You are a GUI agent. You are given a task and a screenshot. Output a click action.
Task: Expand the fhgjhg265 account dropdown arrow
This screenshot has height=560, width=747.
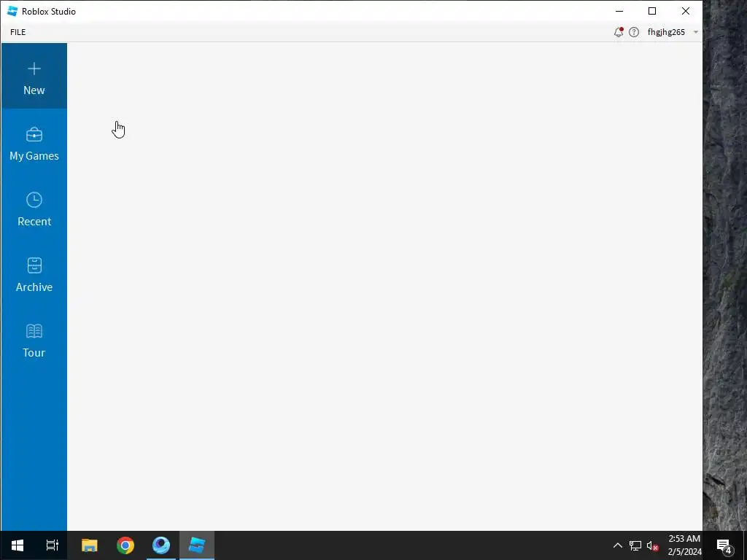(695, 32)
